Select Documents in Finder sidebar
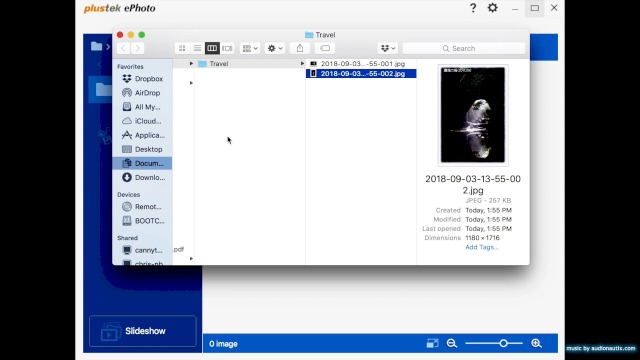Image resolution: width=640 pixels, height=360 pixels. pyautogui.click(x=142, y=163)
